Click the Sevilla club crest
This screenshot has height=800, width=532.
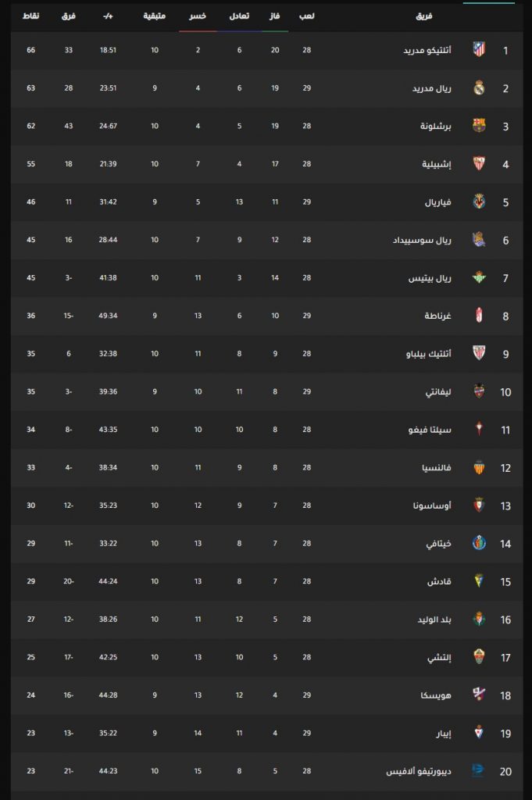pyautogui.click(x=479, y=164)
